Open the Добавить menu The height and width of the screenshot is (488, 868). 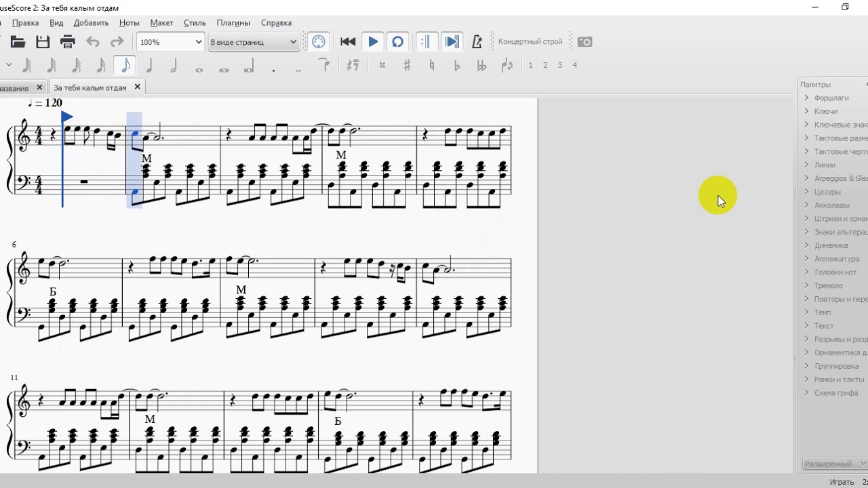91,23
